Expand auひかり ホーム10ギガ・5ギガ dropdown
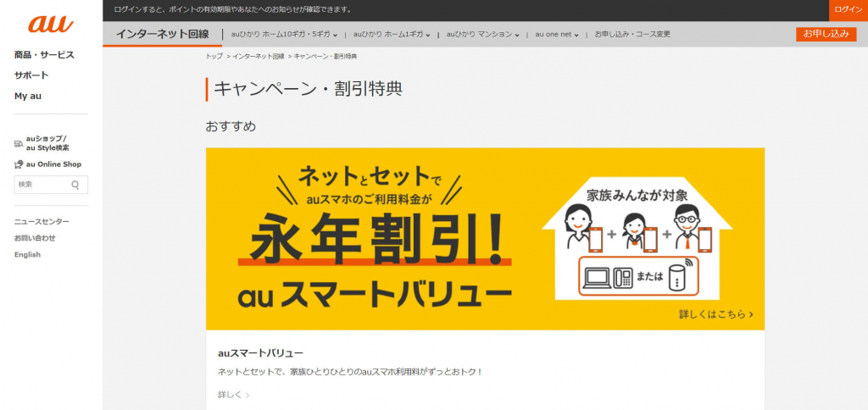Image resolution: width=868 pixels, height=410 pixels. [285, 34]
